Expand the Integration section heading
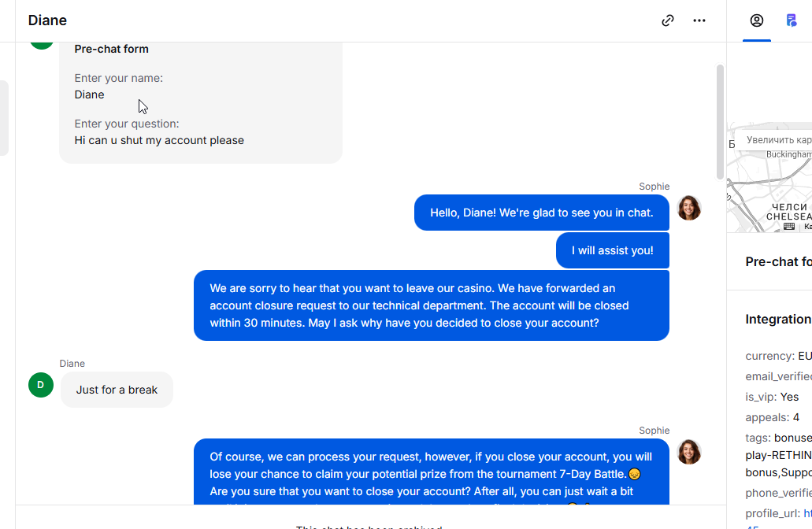This screenshot has height=529, width=812. (778, 319)
